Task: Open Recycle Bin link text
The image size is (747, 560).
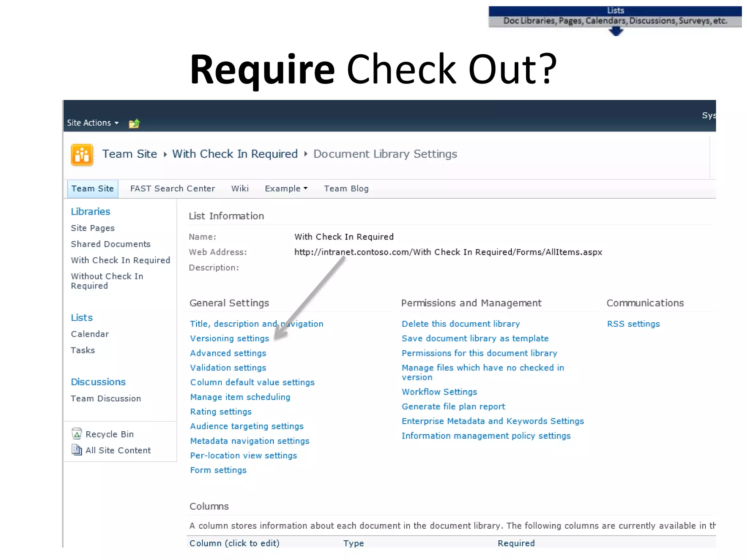Action: coord(109,434)
